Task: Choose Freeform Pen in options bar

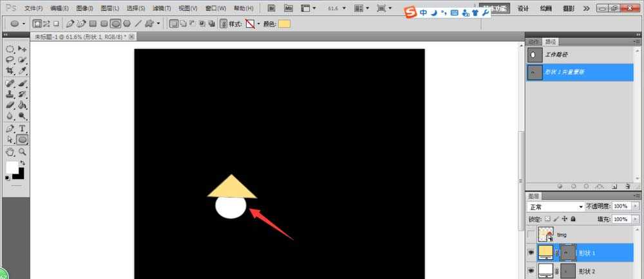Action: point(81,24)
